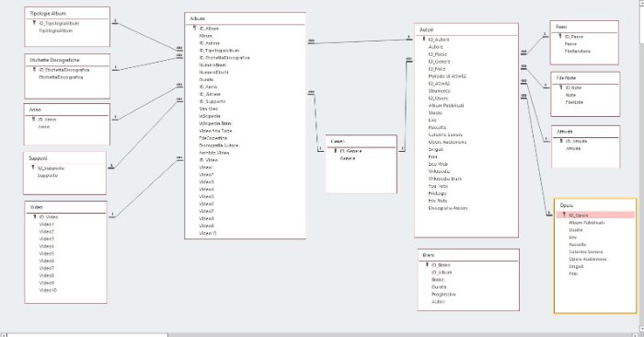Click primary key icon beside ID_Video in Video table
This screenshot has height=337, width=644.
[x=35, y=216]
